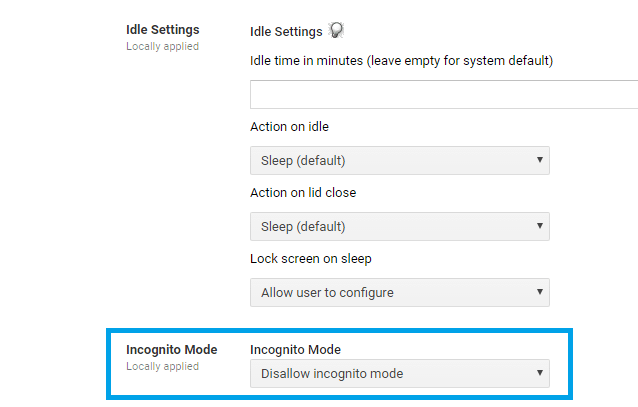
Task: Click the Idle time in minutes label
Action: coord(402,61)
